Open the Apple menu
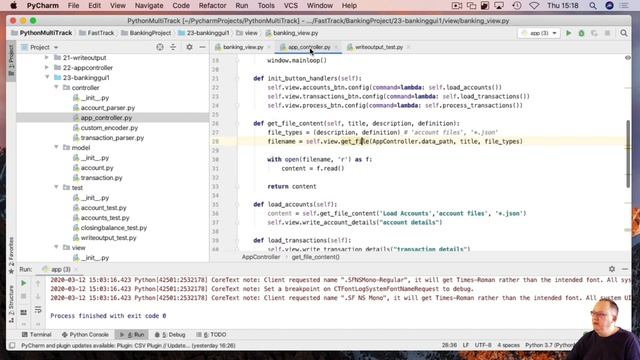This screenshot has height=360, width=640. tap(13, 6)
